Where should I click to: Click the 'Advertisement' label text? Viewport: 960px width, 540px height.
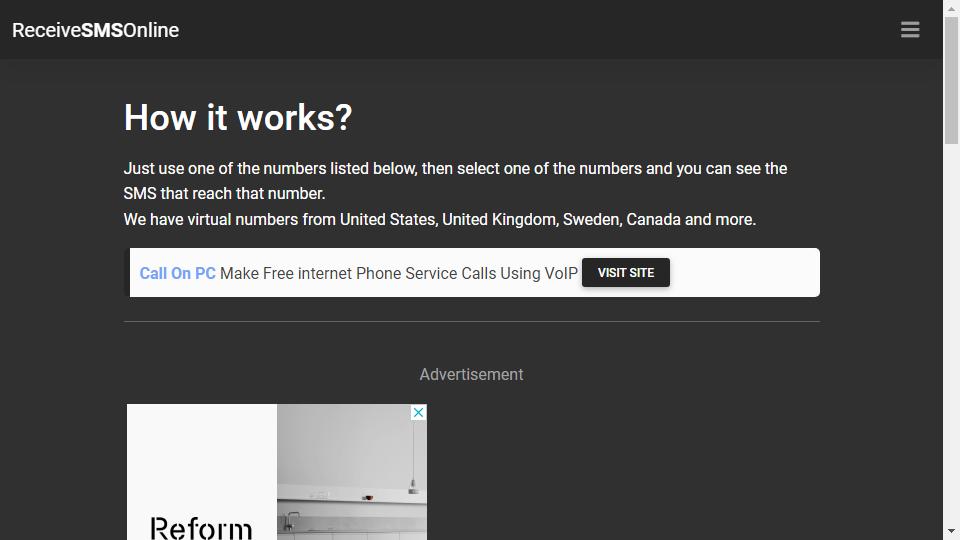point(471,375)
